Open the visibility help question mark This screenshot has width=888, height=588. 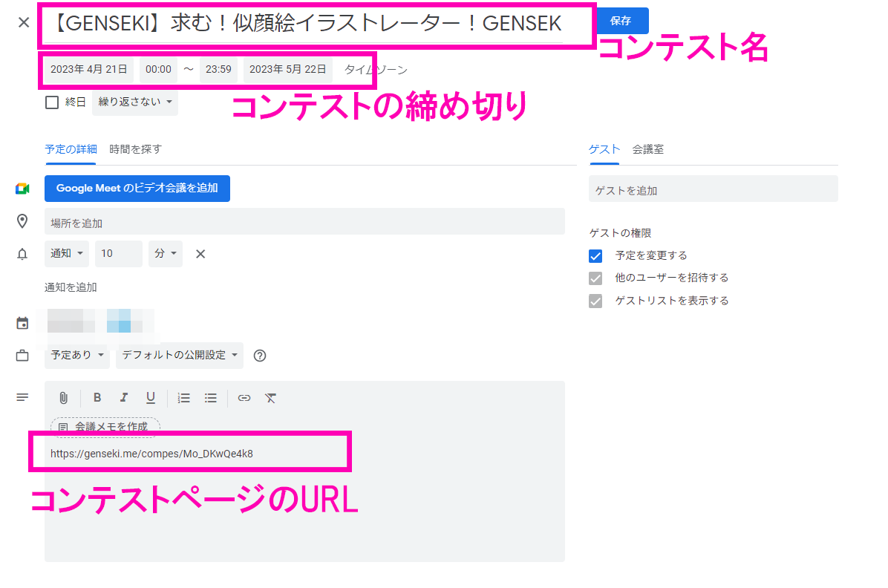pos(259,356)
